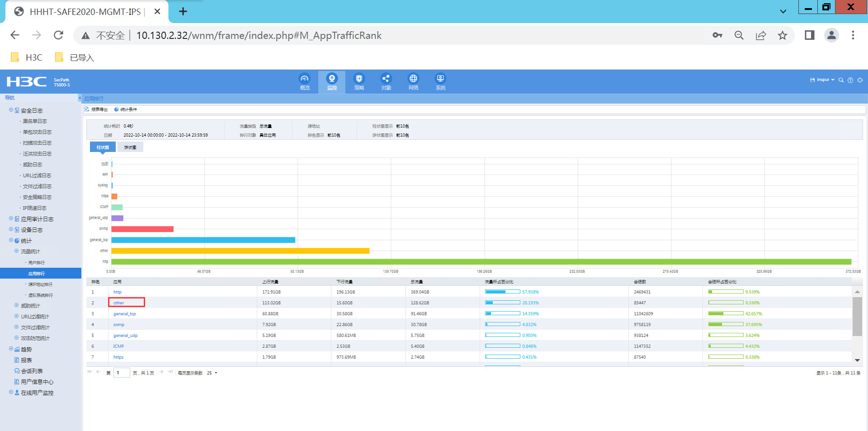This screenshot has width=868, height=431.
Task: Open the 网络 network globe icon
Action: coord(413,82)
